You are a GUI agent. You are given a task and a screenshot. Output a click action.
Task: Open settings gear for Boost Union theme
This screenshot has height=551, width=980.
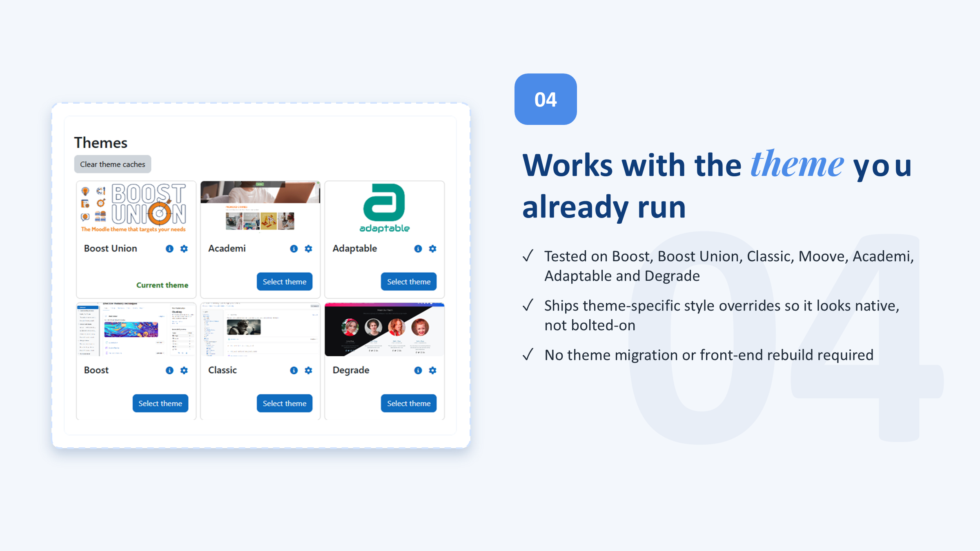[x=184, y=249]
